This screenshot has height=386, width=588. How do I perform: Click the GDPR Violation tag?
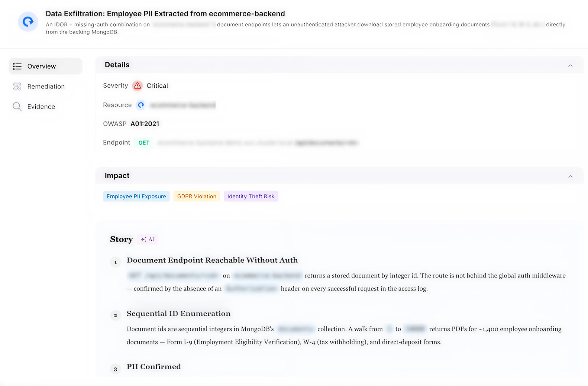tap(197, 196)
